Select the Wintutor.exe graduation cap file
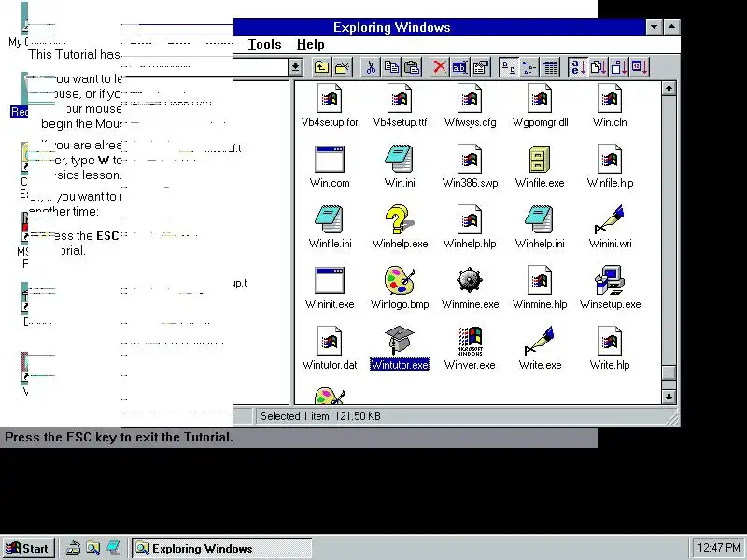This screenshot has width=747, height=560. point(400,349)
